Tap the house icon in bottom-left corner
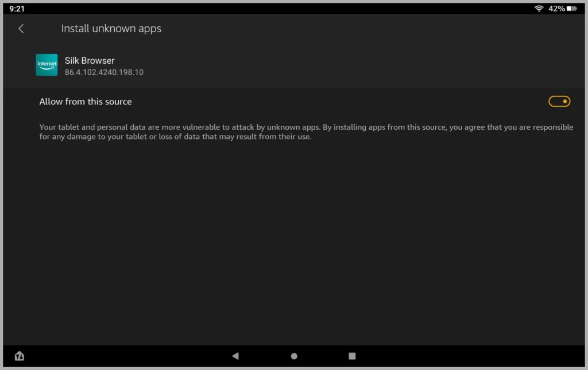The height and width of the screenshot is (370, 588). pos(20,356)
